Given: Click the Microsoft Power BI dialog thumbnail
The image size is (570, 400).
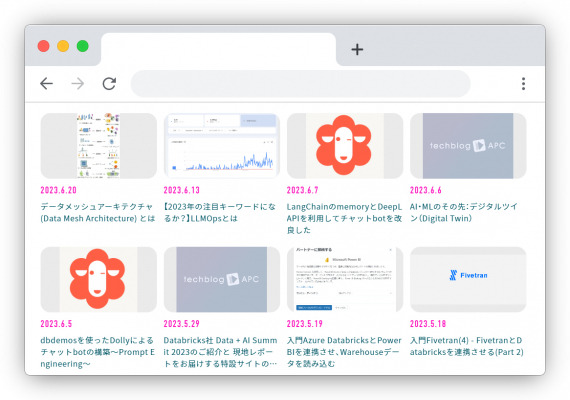Looking at the screenshot, I should tap(345, 279).
